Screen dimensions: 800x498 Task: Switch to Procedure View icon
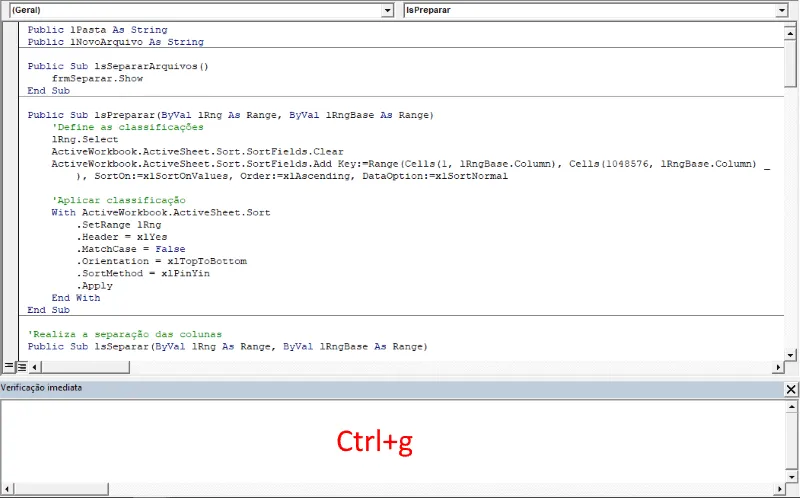pos(9,366)
